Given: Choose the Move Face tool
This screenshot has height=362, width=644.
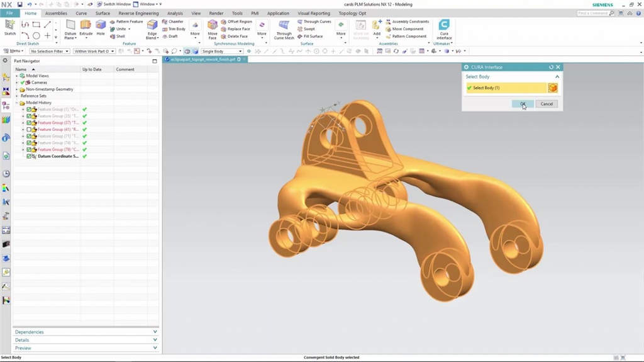Looking at the screenshot, I should coord(213,28).
